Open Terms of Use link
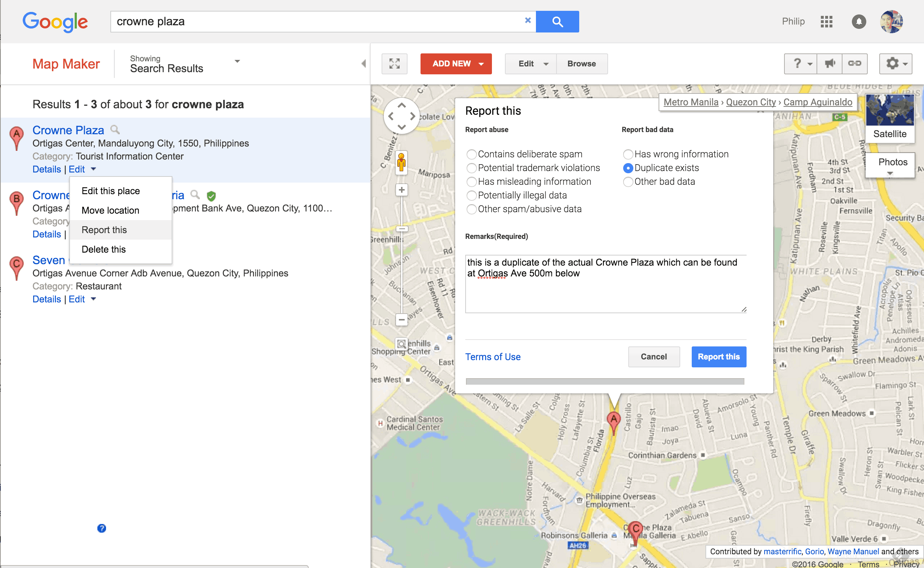This screenshot has width=924, height=568. point(493,357)
